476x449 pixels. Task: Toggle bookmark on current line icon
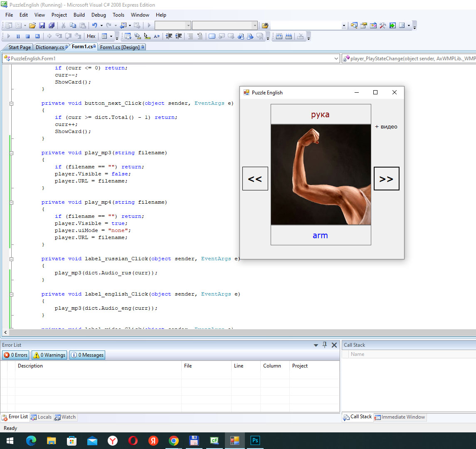pyautogui.click(x=212, y=36)
